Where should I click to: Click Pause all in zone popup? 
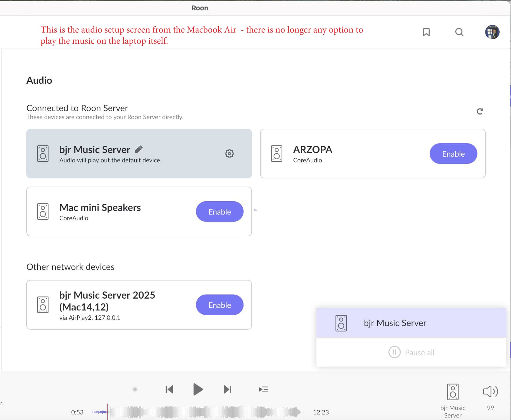tap(411, 352)
